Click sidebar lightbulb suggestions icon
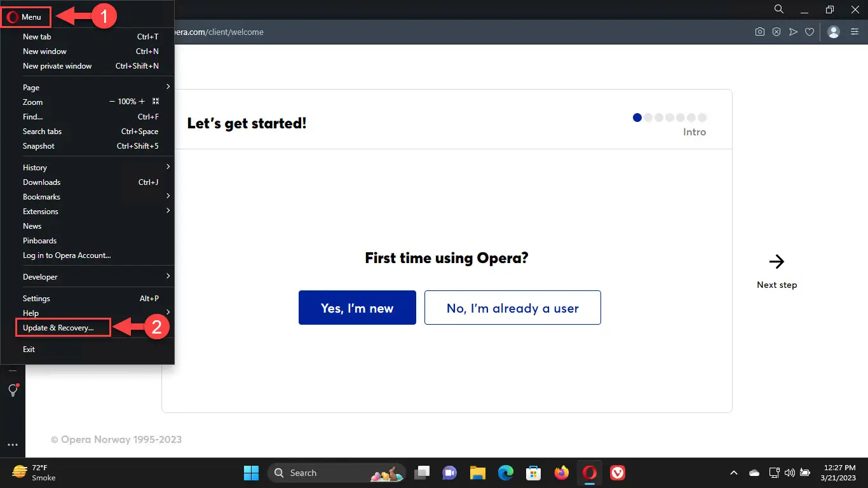 pos(13,390)
